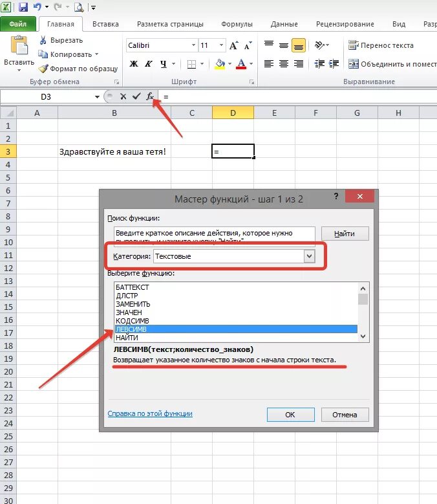Switch to the Рецензирование tab
437x504 pixels.
coord(345,24)
